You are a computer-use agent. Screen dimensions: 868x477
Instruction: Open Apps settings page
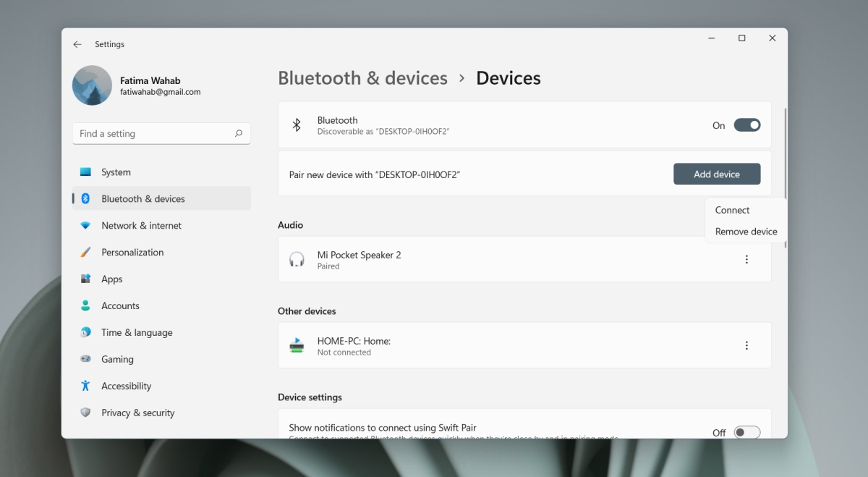pos(161,279)
